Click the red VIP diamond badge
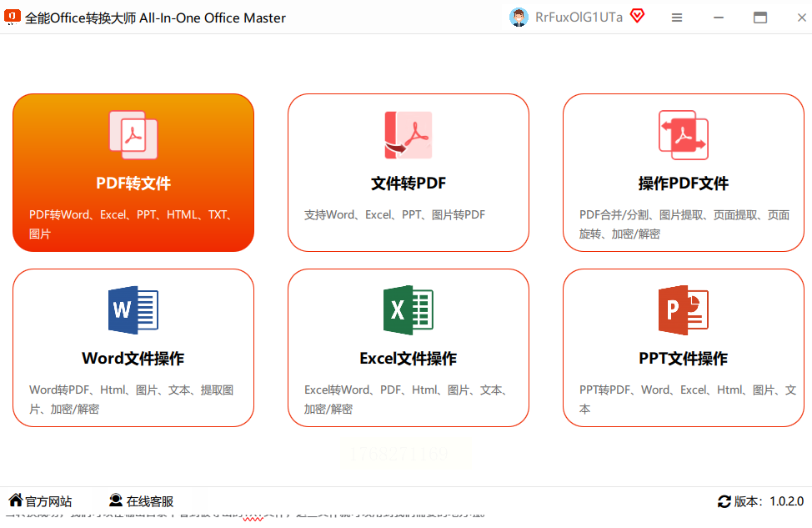812x528 pixels. (638, 16)
